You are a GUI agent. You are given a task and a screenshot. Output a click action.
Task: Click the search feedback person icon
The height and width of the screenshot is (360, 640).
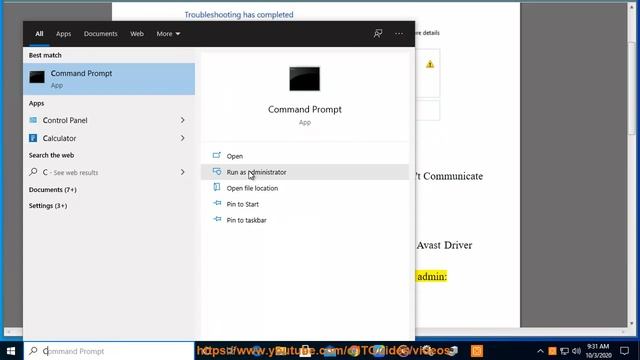(378, 33)
